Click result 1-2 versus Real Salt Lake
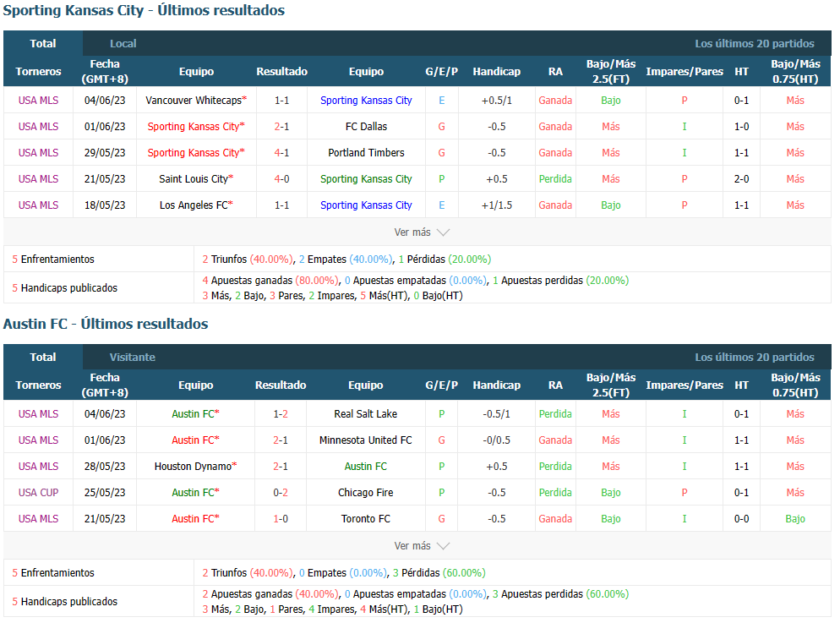This screenshot has width=840, height=623. [281, 414]
